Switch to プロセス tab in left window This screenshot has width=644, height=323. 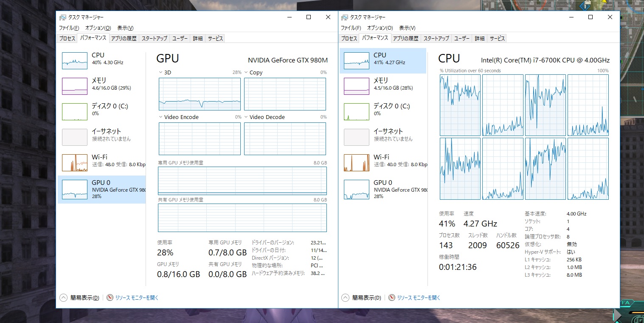(67, 38)
